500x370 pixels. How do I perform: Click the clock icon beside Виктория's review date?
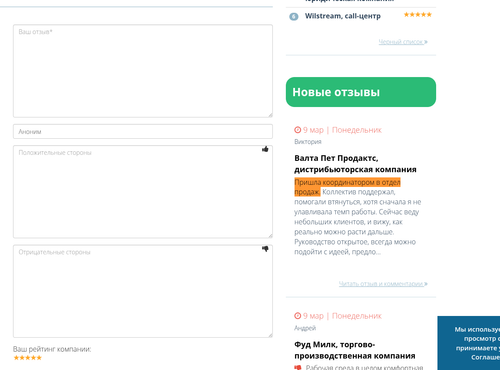(x=297, y=130)
